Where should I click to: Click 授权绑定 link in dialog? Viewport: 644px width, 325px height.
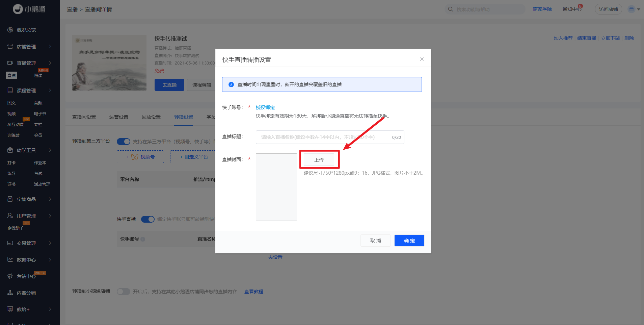click(x=265, y=107)
